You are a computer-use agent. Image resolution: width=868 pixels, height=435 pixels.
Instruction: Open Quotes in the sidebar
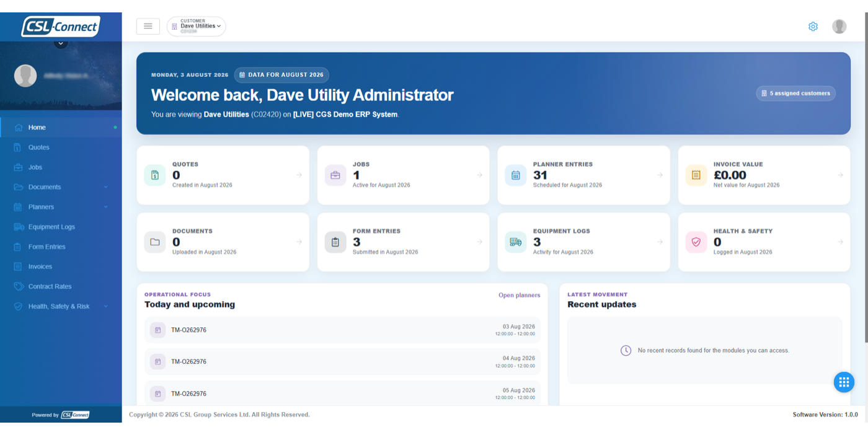coord(61,147)
